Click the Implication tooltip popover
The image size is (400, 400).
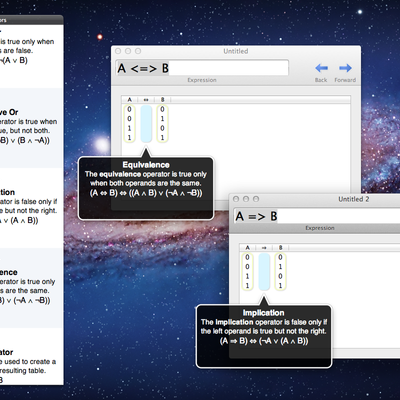pyautogui.click(x=264, y=336)
